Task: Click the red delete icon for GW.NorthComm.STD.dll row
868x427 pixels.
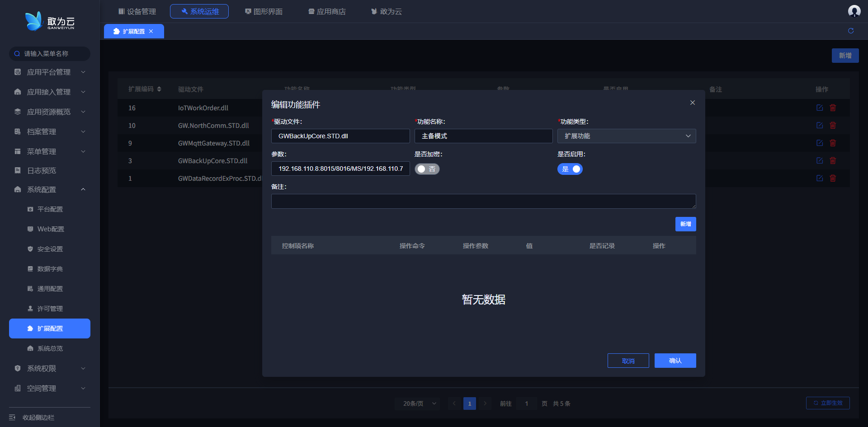Action: [x=833, y=125]
